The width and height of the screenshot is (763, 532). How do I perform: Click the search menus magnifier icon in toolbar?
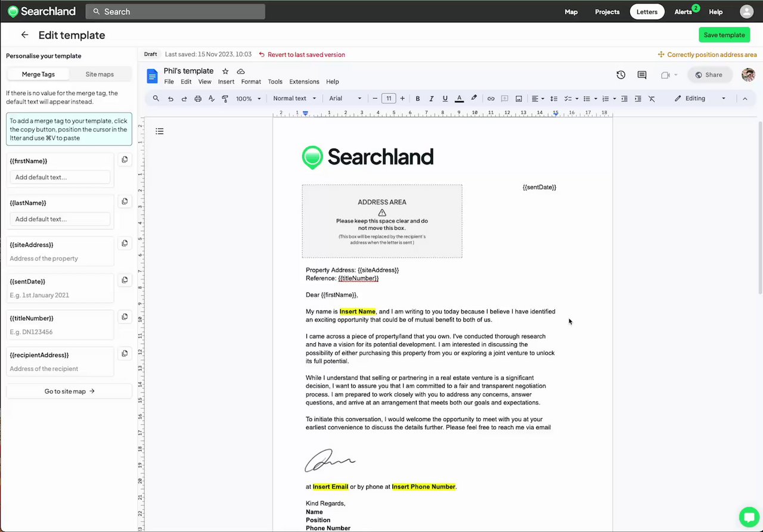(156, 98)
